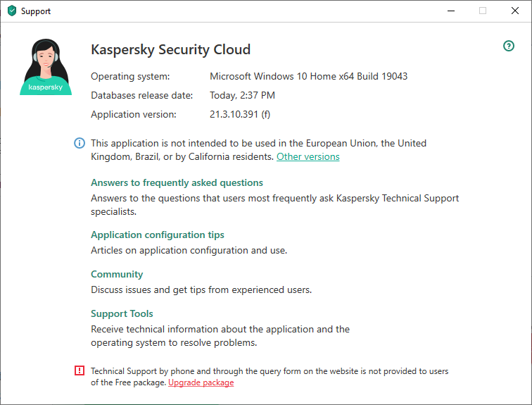
Task: Close the Support window
Action: pyautogui.click(x=515, y=11)
